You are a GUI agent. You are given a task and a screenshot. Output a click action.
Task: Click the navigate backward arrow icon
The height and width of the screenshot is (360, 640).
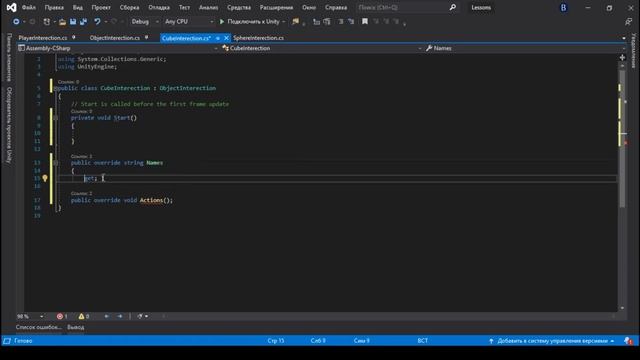(x=16, y=22)
